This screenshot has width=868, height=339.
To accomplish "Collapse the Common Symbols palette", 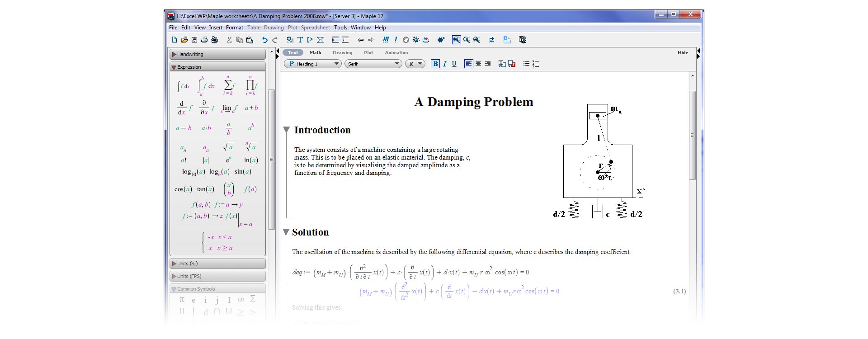I will tap(217, 289).
